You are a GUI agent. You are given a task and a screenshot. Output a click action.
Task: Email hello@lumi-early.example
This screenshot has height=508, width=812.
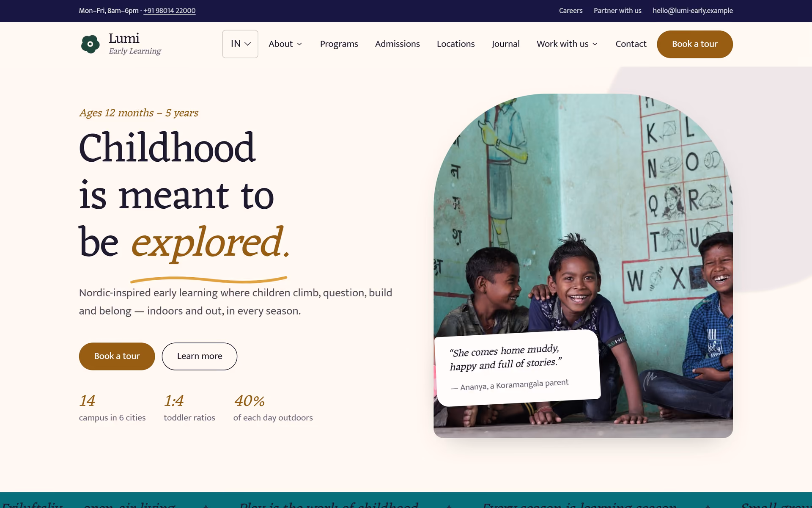click(693, 11)
